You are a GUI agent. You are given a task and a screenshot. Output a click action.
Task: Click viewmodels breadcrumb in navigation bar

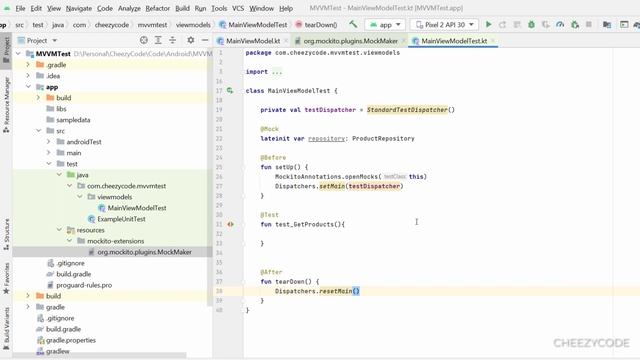pyautogui.click(x=193, y=25)
